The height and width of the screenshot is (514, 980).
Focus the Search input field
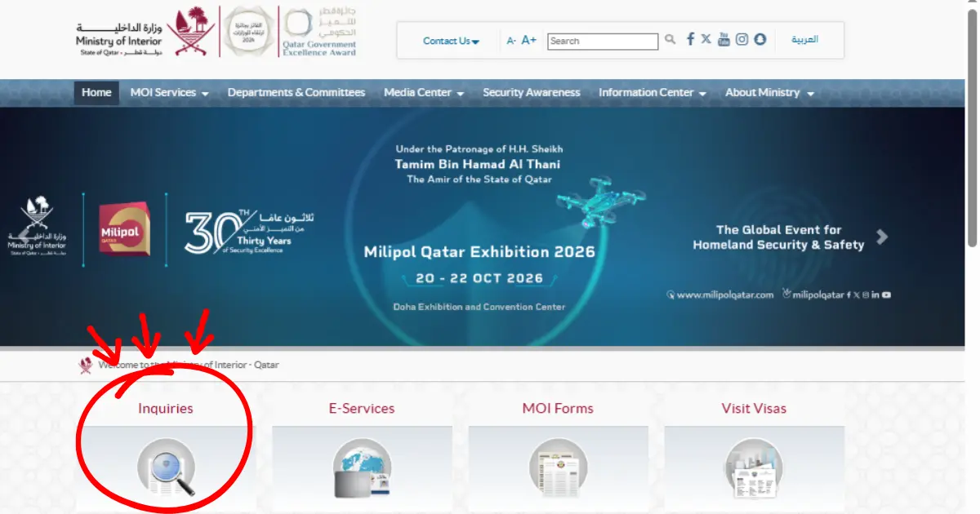(603, 41)
